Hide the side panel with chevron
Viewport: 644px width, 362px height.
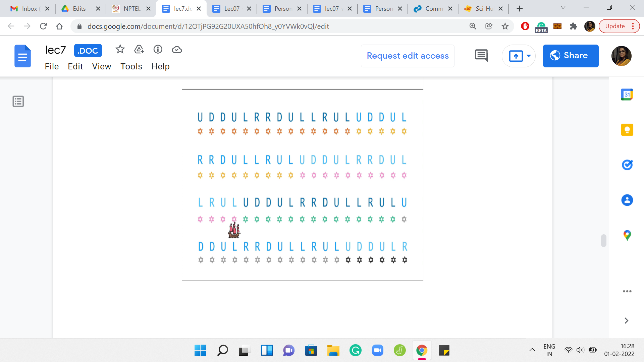(x=626, y=321)
